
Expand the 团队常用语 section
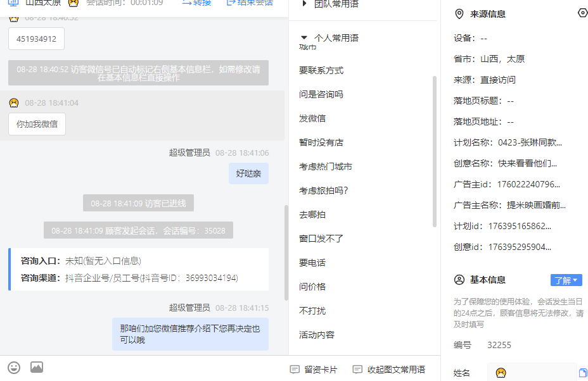pyautogui.click(x=304, y=4)
